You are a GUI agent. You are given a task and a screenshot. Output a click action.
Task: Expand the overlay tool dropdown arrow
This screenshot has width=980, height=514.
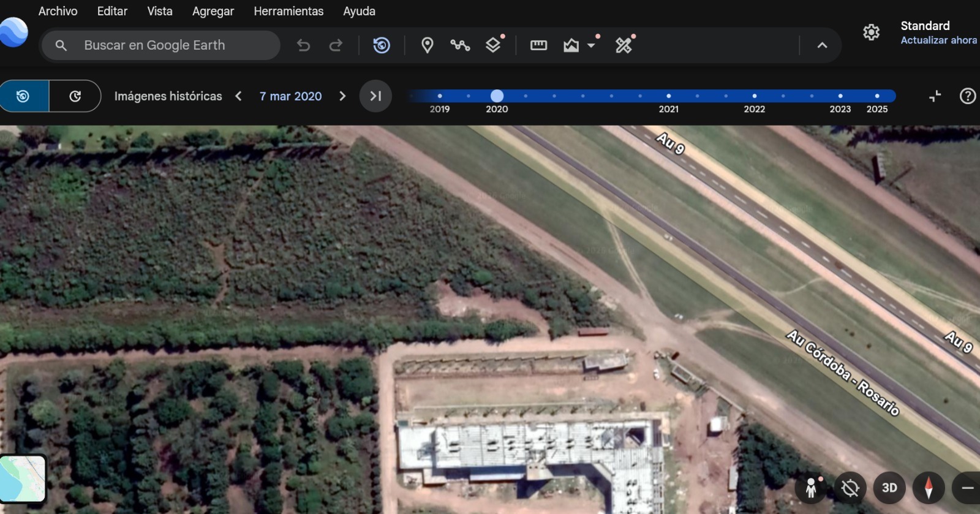pyautogui.click(x=591, y=45)
